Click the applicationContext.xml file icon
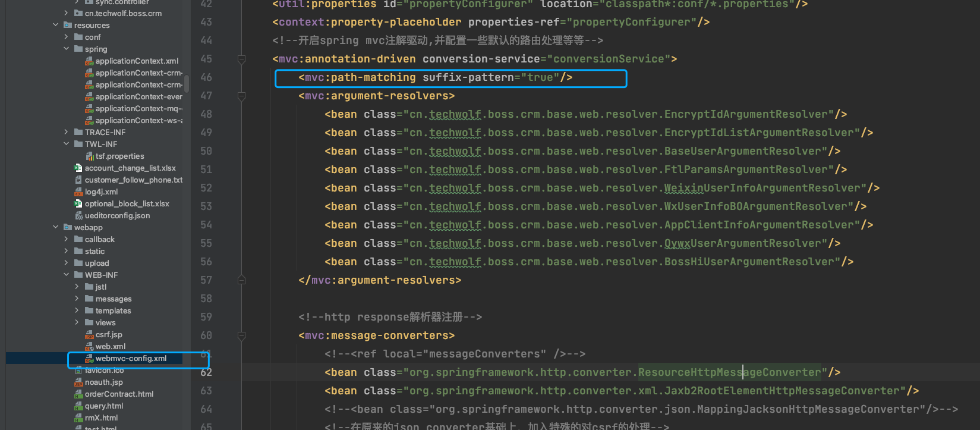Viewport: 980px width, 430px height. [89, 61]
